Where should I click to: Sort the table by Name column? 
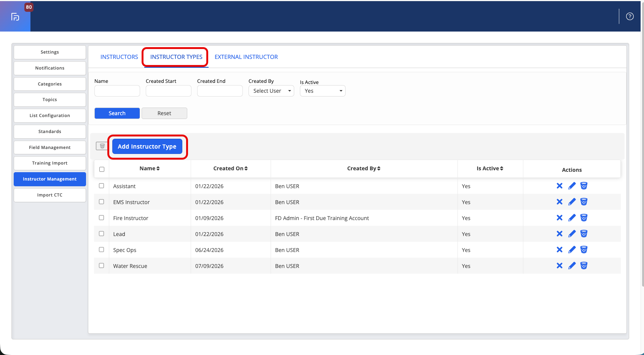click(x=150, y=168)
